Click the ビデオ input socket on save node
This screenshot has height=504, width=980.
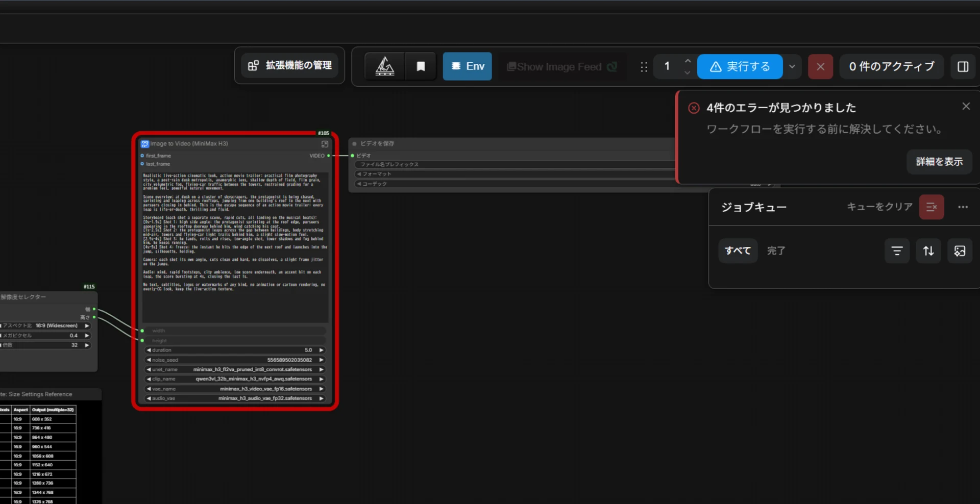tap(353, 156)
